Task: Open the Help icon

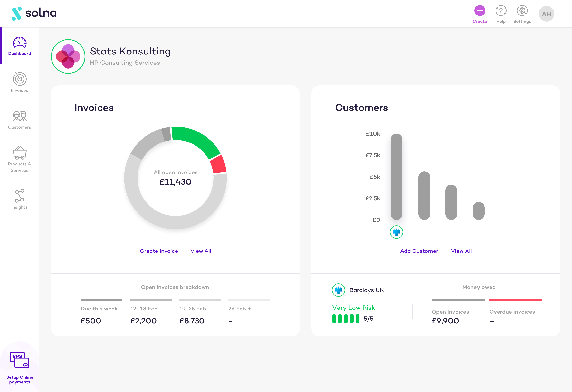Action: (x=501, y=11)
